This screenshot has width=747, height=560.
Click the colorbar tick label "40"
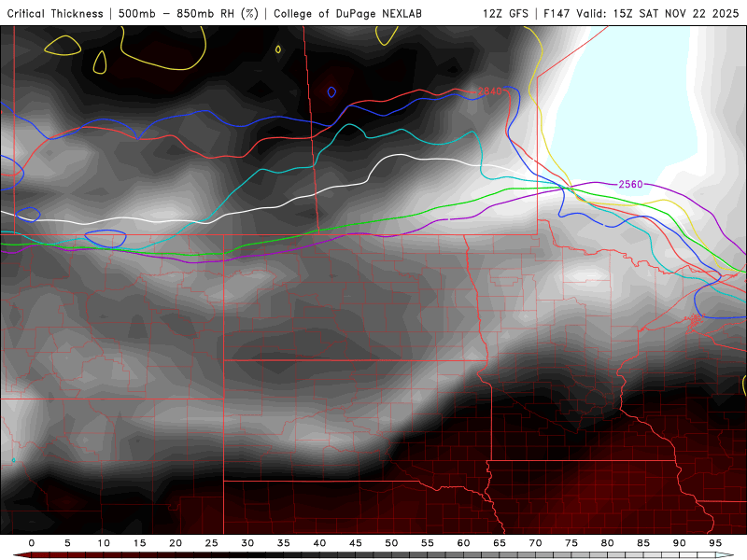pyautogui.click(x=319, y=543)
